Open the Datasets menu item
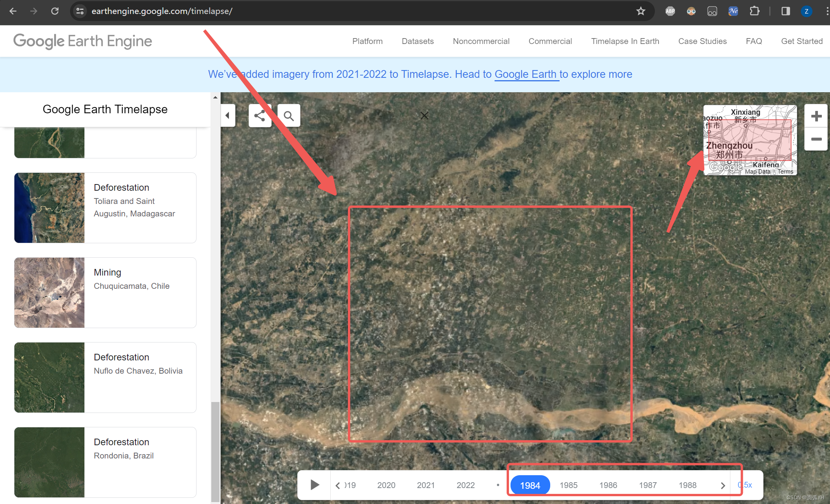This screenshot has height=504, width=830. pyautogui.click(x=418, y=41)
